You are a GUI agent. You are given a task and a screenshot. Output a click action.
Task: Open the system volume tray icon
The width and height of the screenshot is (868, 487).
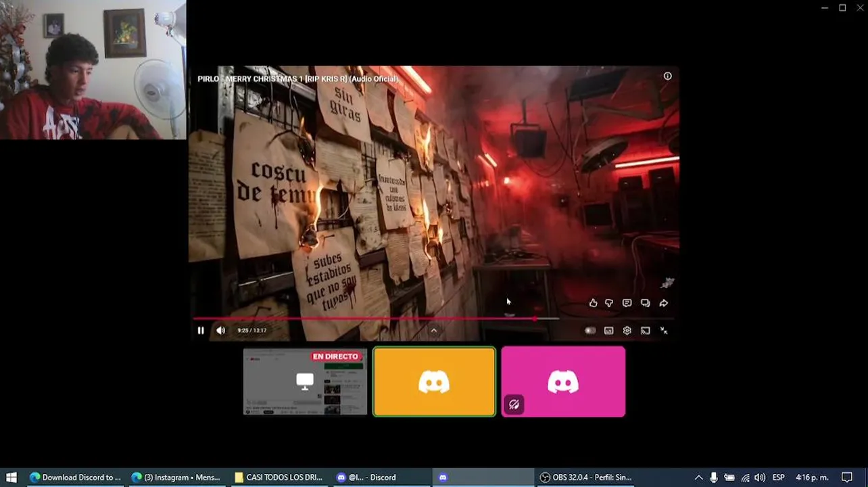pyautogui.click(x=760, y=478)
